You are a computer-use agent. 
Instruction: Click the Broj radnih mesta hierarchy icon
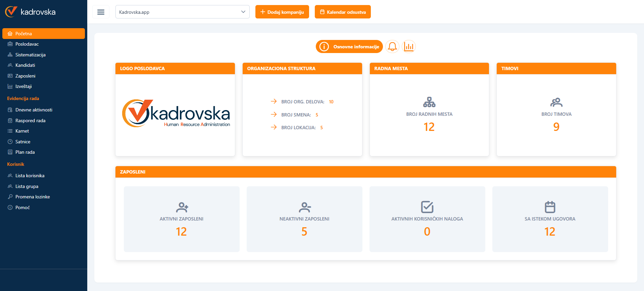point(429,102)
